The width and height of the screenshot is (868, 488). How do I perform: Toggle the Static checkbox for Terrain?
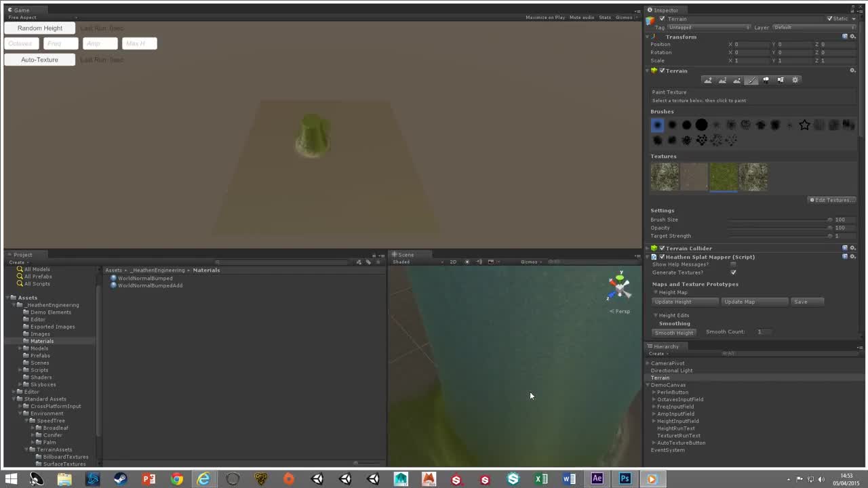point(829,18)
